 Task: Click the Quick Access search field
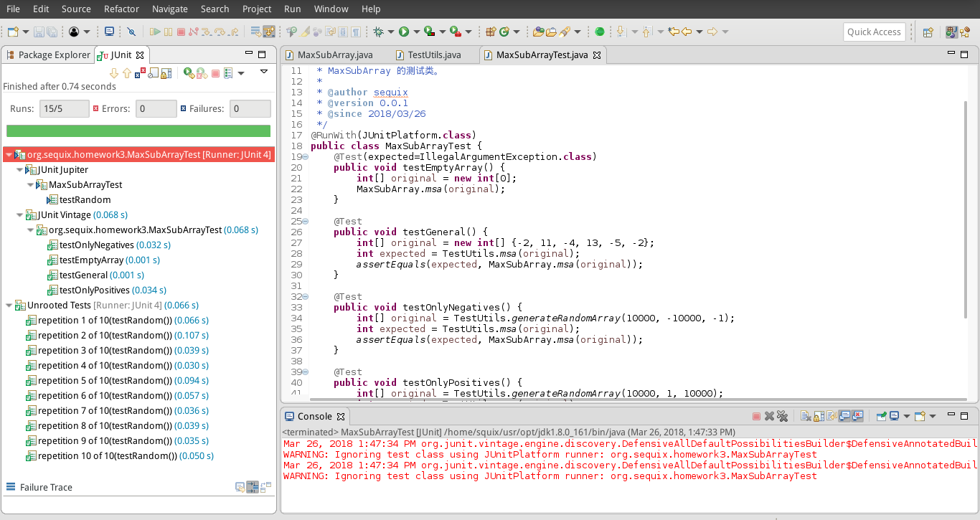coord(874,32)
